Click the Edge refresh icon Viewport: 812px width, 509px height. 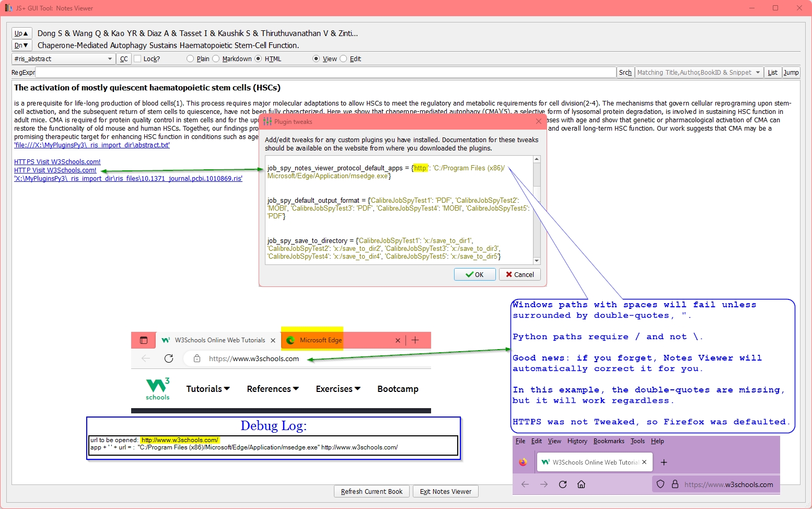[x=169, y=358]
